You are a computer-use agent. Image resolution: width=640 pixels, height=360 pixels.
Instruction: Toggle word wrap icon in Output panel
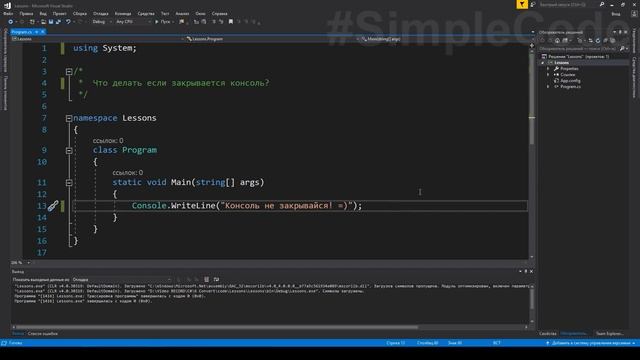click(x=216, y=280)
